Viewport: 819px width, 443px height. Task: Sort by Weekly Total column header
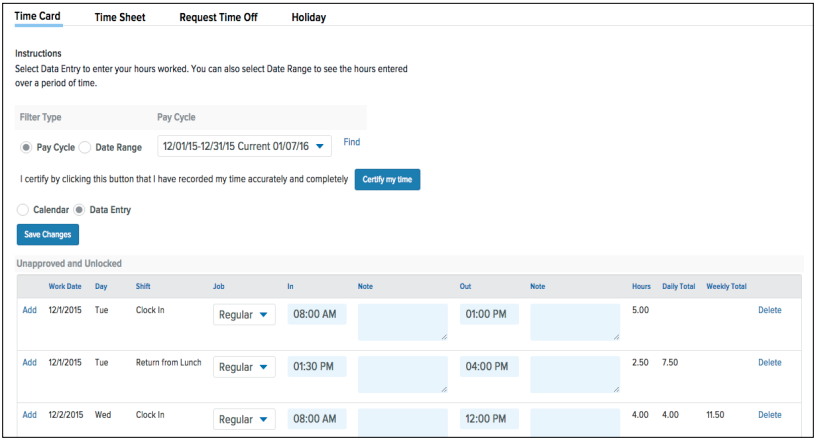[x=727, y=286]
